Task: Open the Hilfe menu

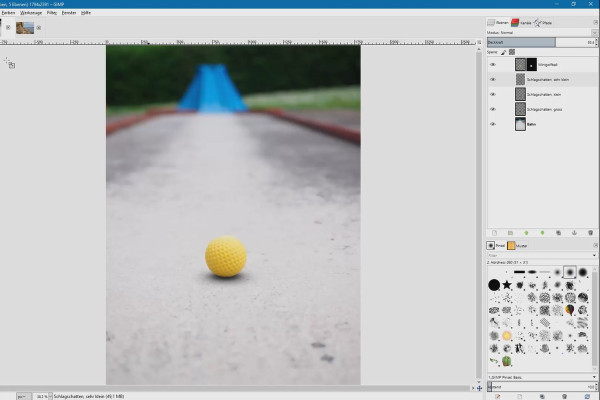Action: coord(86,13)
